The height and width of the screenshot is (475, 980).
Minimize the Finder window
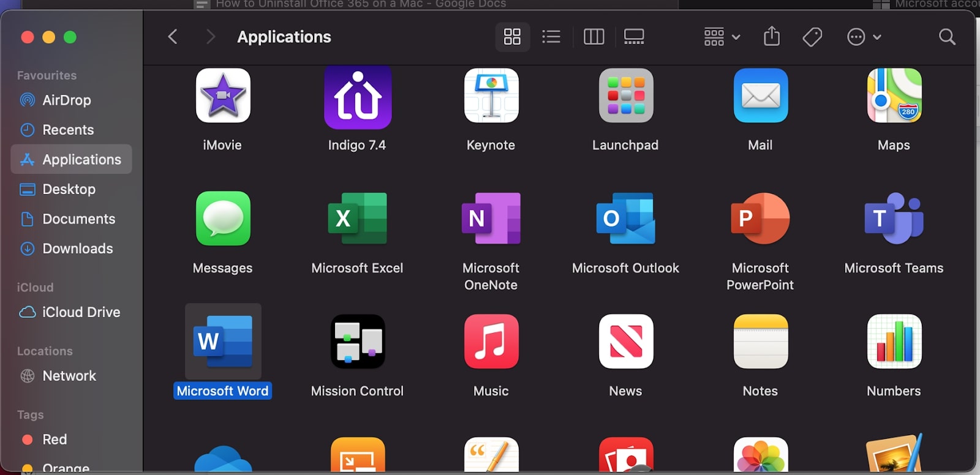49,37
